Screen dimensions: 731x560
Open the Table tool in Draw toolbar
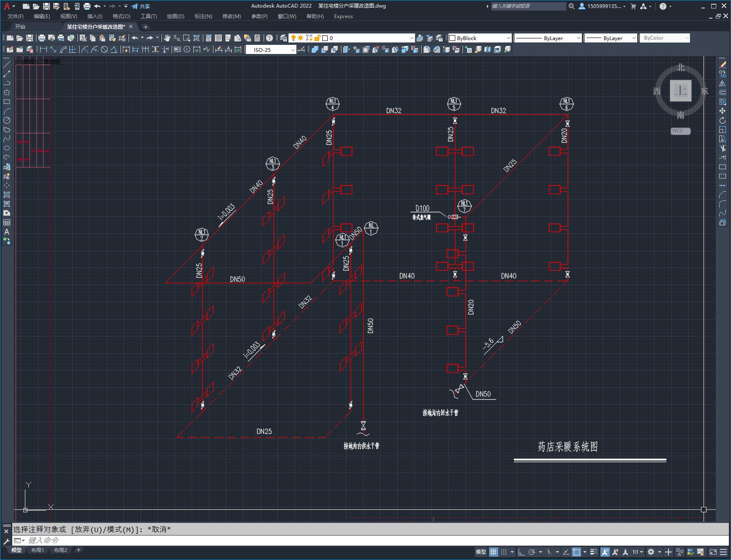7,222
